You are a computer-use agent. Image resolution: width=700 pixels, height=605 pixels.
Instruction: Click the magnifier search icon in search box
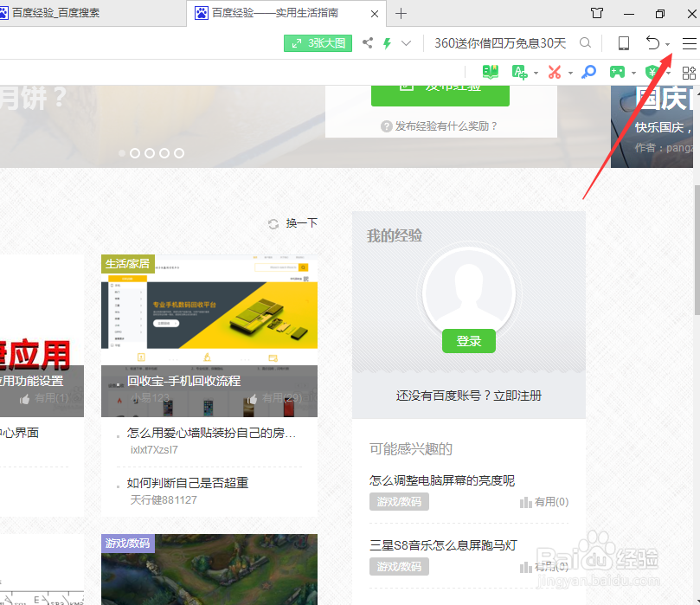tap(585, 43)
